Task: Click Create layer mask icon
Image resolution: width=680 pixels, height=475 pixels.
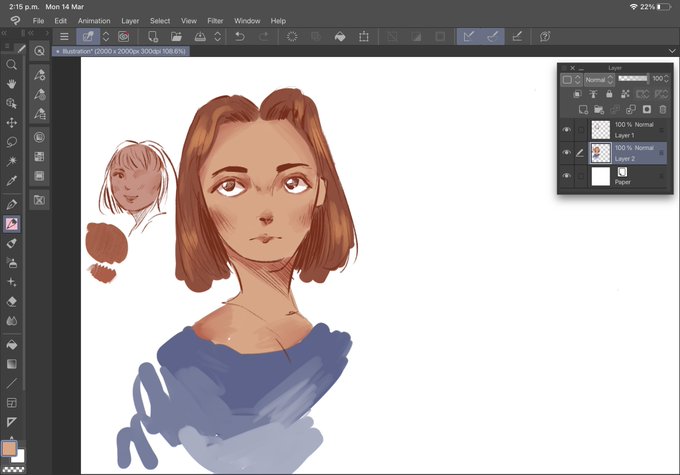Action: point(647,110)
